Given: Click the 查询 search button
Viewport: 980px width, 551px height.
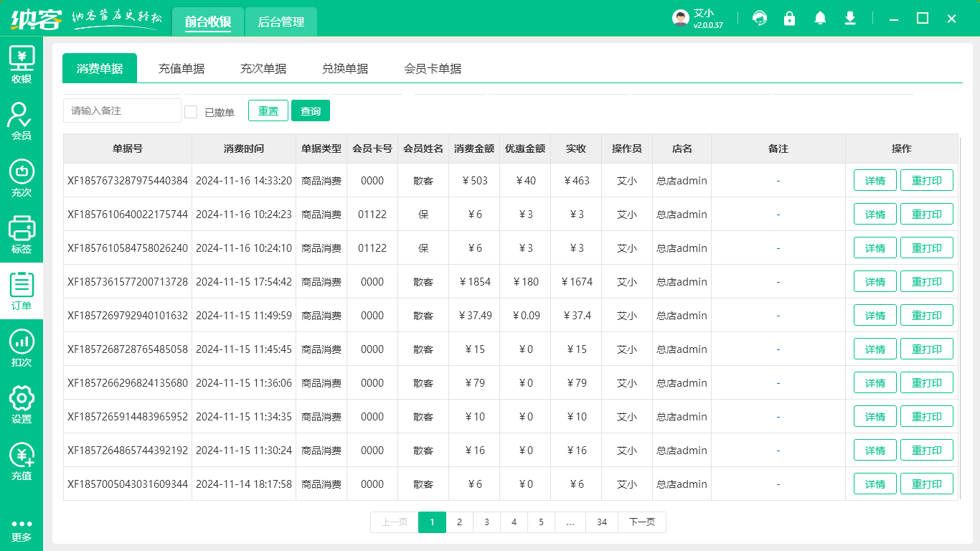Looking at the screenshot, I should pos(311,110).
